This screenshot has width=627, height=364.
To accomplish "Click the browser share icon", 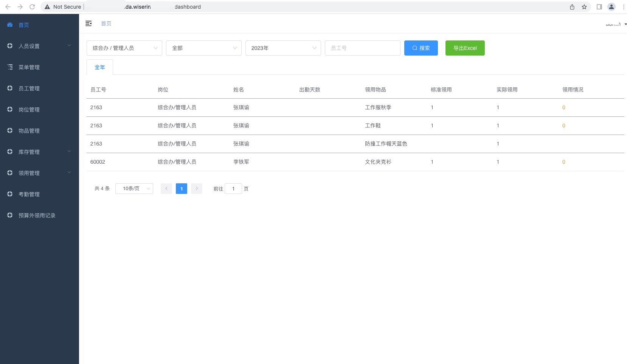I will click(572, 7).
